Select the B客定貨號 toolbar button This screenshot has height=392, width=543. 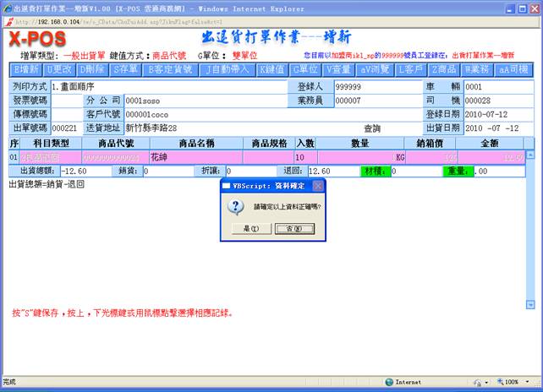170,69
